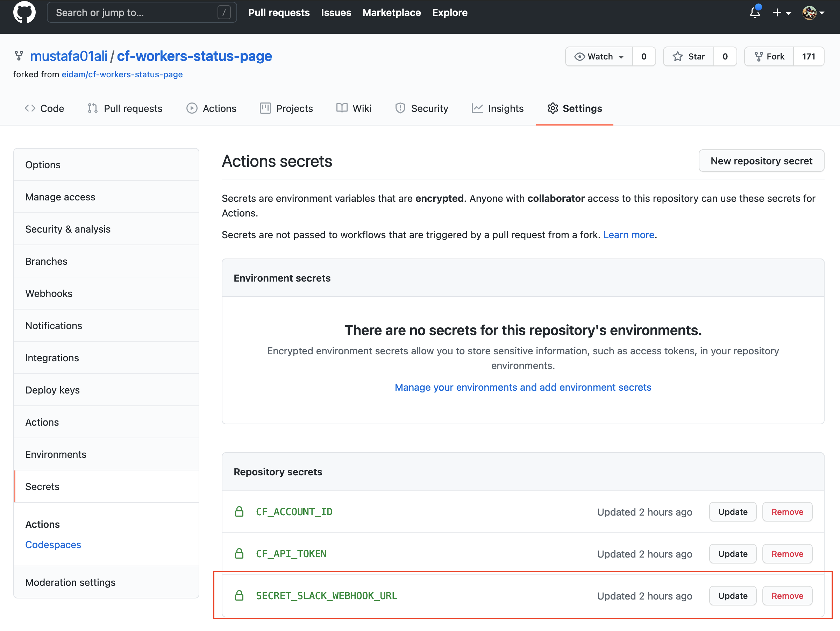Fork this repository
Screen dimensions: 840x631
point(769,57)
